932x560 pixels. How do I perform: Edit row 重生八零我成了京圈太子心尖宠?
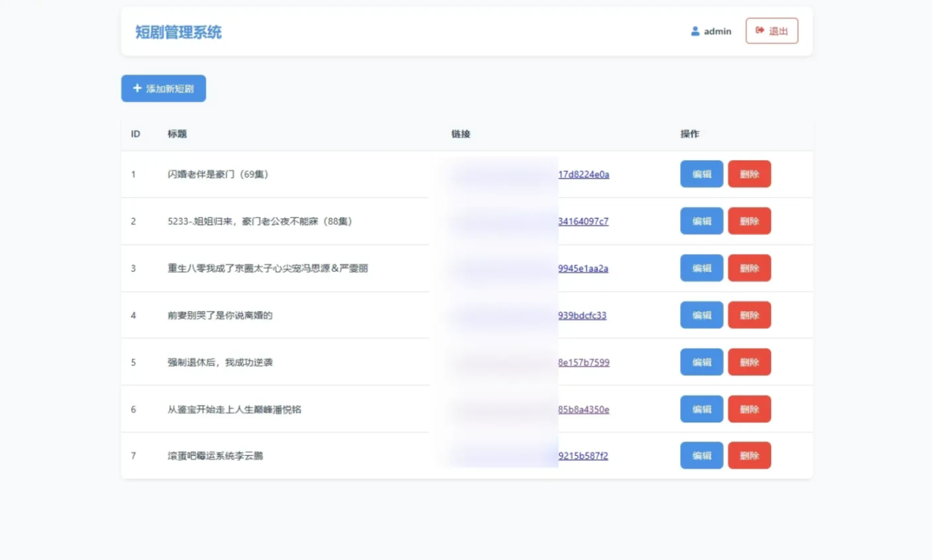pyautogui.click(x=702, y=268)
